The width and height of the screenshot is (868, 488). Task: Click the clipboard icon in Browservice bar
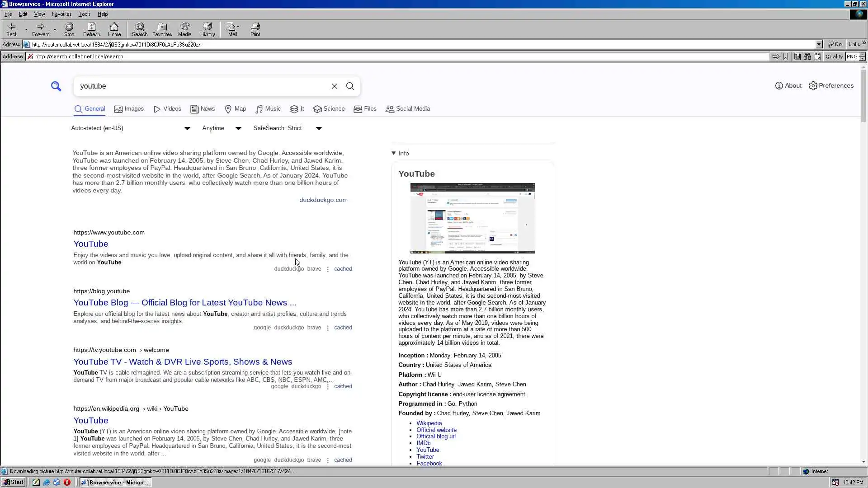point(817,56)
